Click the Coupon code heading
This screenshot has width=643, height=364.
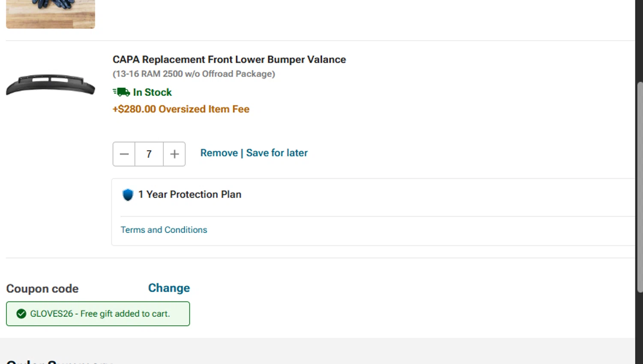42,289
